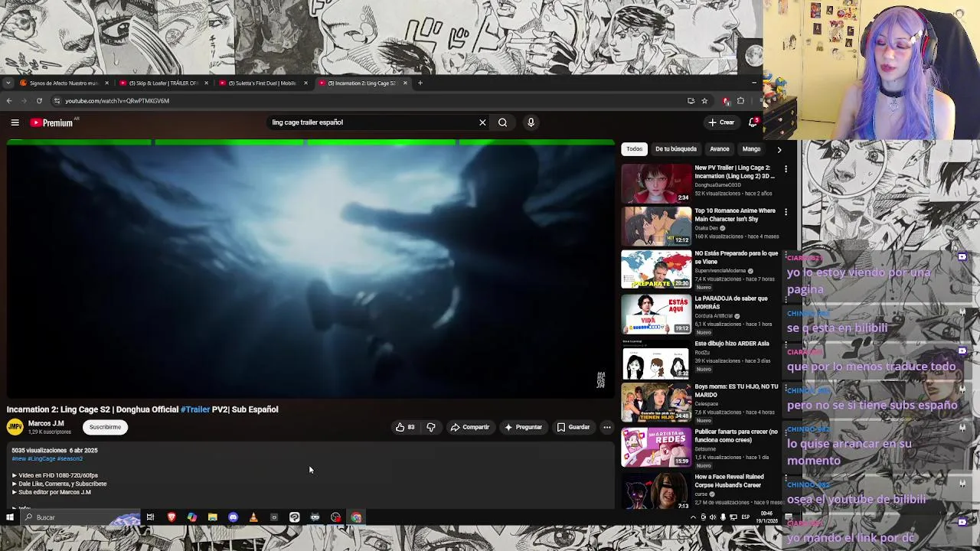Screen dimensions: 980x551
Task: Clear the search text with the X
Action: coord(482,122)
